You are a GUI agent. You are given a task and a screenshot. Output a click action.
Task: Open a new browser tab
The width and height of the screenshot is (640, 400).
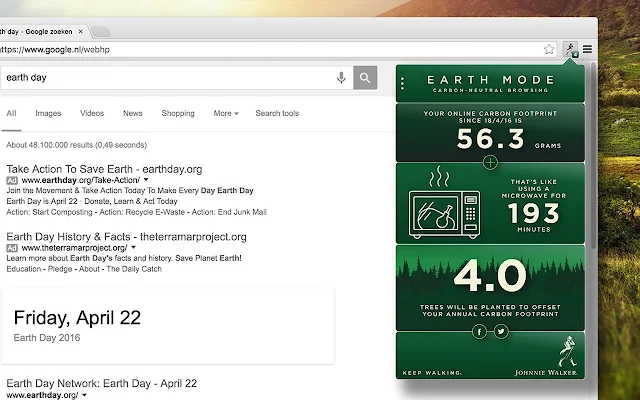[x=100, y=31]
